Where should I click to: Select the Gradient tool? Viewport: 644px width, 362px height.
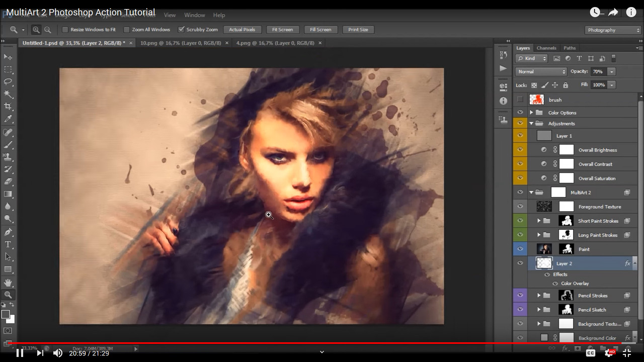[8, 195]
